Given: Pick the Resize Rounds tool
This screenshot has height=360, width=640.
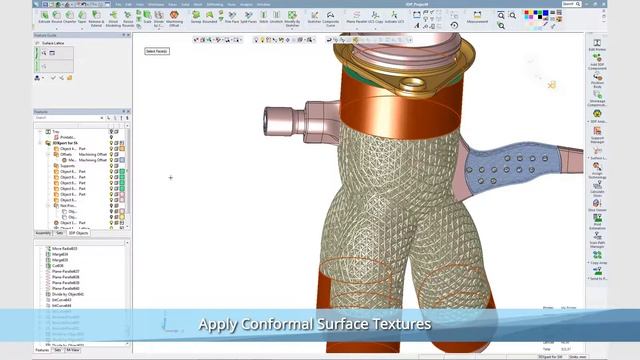Looking at the screenshot, I should click(128, 19).
